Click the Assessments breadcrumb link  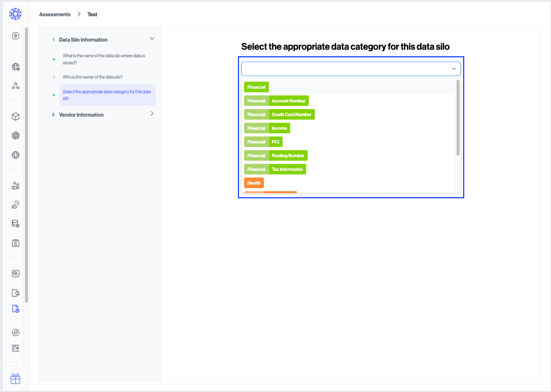tap(54, 14)
